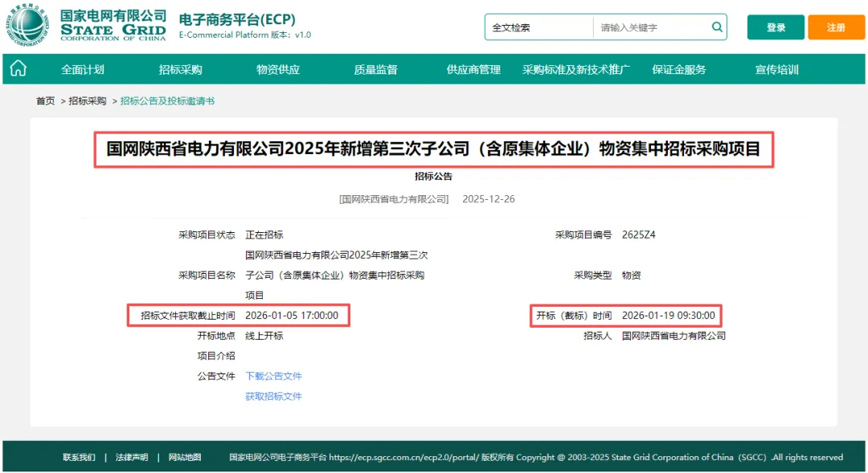The image size is (868, 473).
Task: Open 联系我们 in the footer
Action: (79, 457)
